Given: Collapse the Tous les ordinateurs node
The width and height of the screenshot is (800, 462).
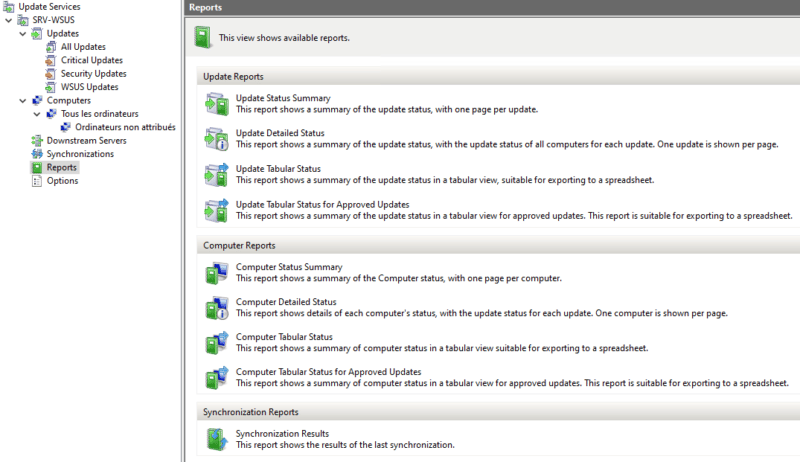Looking at the screenshot, I should pyautogui.click(x=37, y=114).
